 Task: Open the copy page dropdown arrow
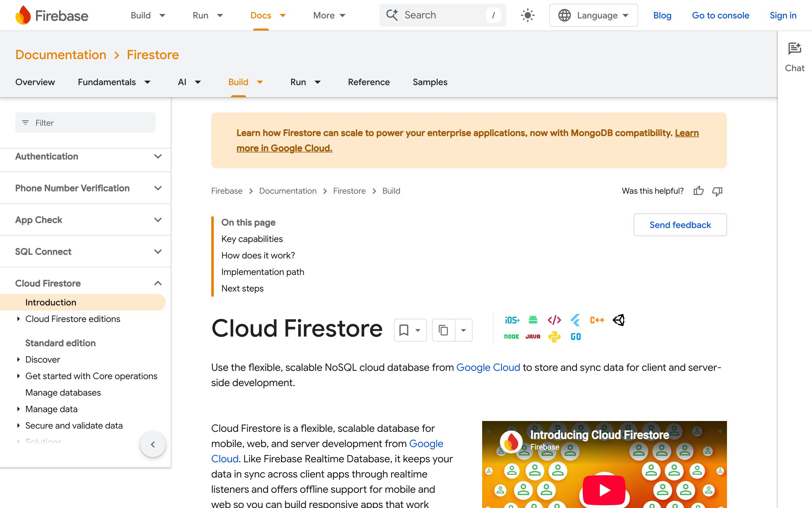click(x=463, y=330)
